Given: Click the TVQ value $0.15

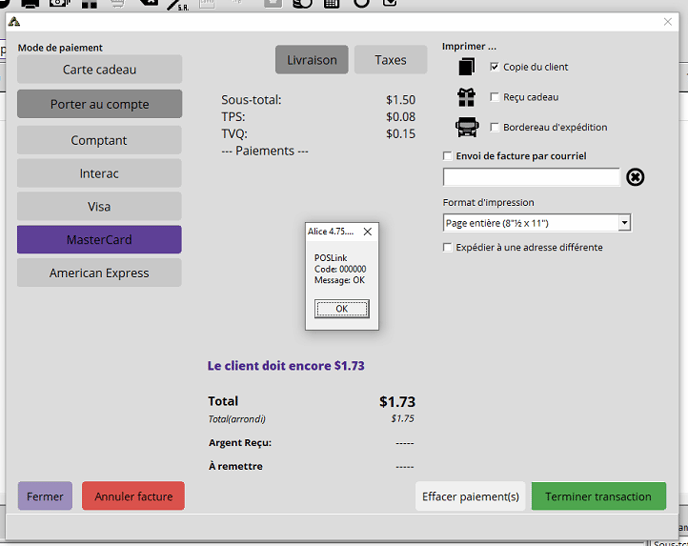Looking at the screenshot, I should point(401,134).
